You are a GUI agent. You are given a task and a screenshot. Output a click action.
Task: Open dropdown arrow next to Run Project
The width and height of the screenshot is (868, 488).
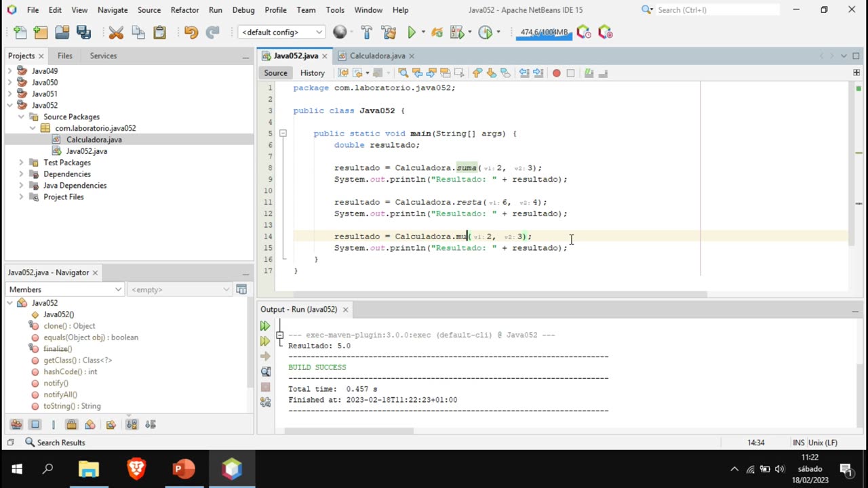(x=423, y=32)
